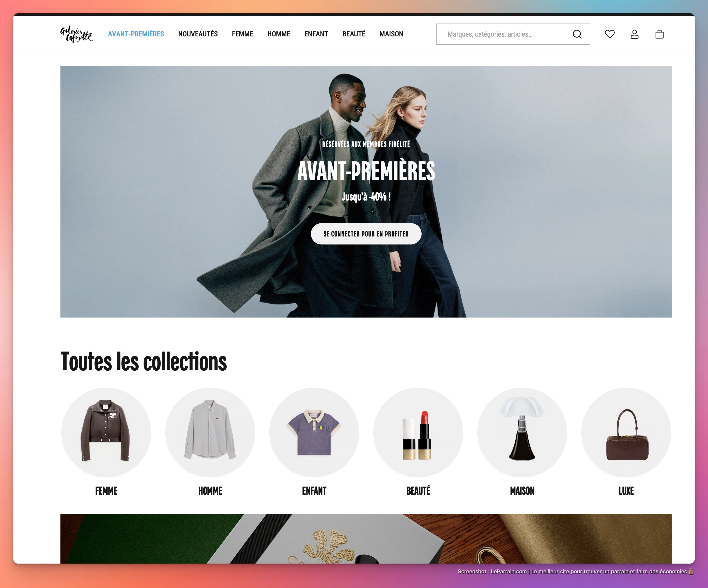Viewport: 708px width, 588px height.
Task: Click Se connecter pour en profiter button
Action: tap(366, 234)
